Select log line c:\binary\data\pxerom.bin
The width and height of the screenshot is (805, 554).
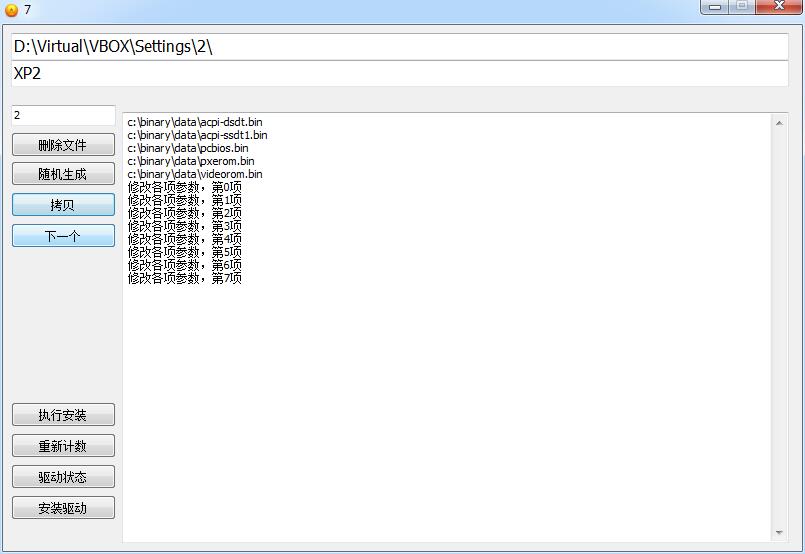coord(191,161)
